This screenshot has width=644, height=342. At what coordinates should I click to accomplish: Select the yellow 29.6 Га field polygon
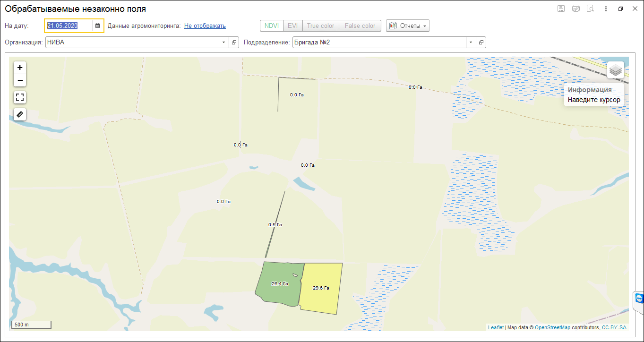(x=321, y=288)
